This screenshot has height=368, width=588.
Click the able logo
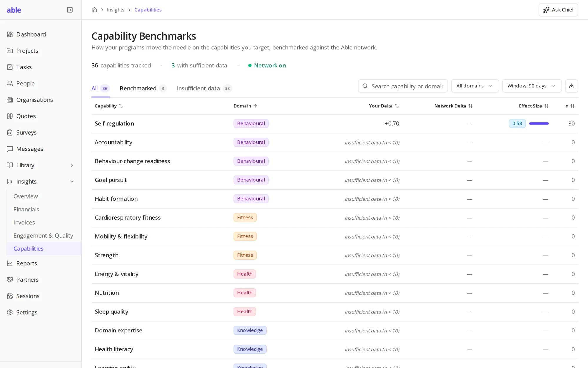click(x=14, y=10)
